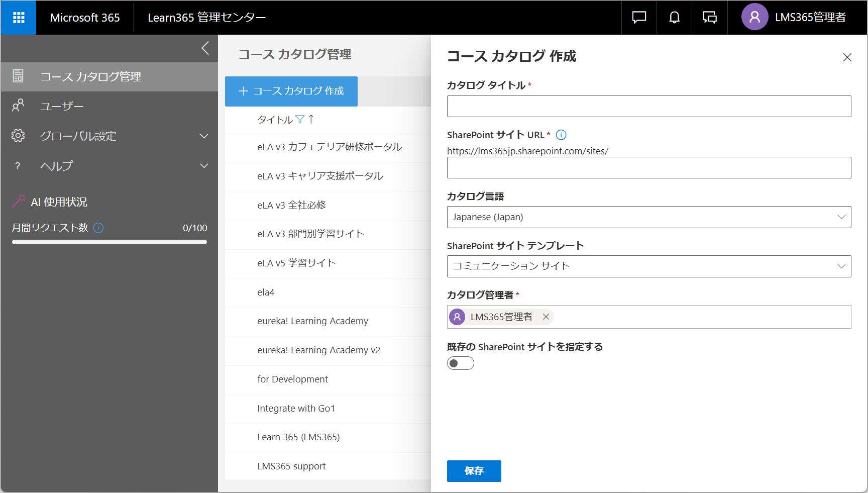The width and height of the screenshot is (868, 493).
Task: Show info for SharePoint サイト URL
Action: click(561, 135)
